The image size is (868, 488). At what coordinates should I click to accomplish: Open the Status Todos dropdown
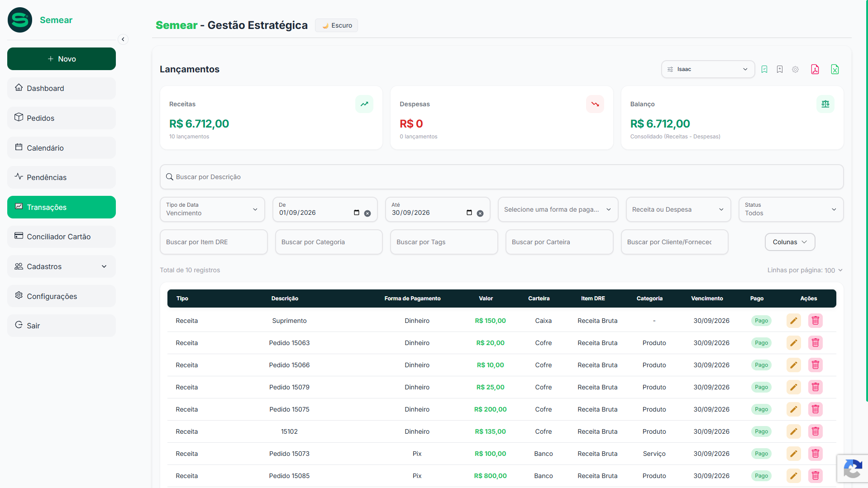tap(791, 209)
